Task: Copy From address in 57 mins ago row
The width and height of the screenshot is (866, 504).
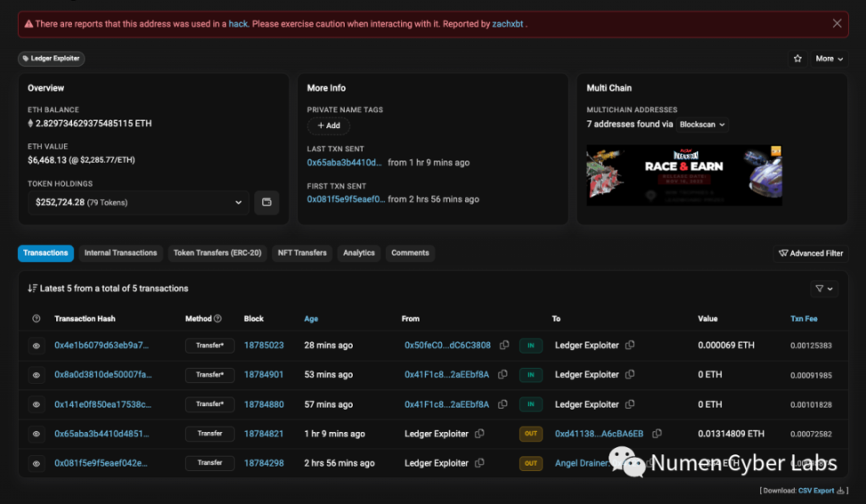Action: (502, 404)
